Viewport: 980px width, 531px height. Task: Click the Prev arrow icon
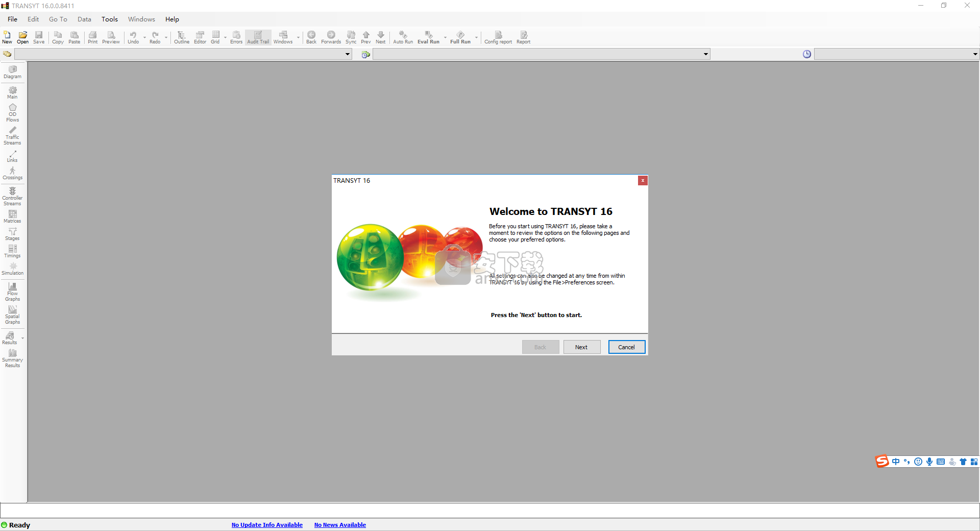(366, 37)
